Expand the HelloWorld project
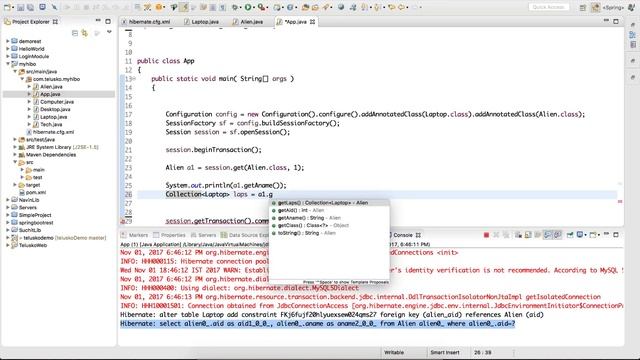This screenshot has height=360, width=640. 8,49
